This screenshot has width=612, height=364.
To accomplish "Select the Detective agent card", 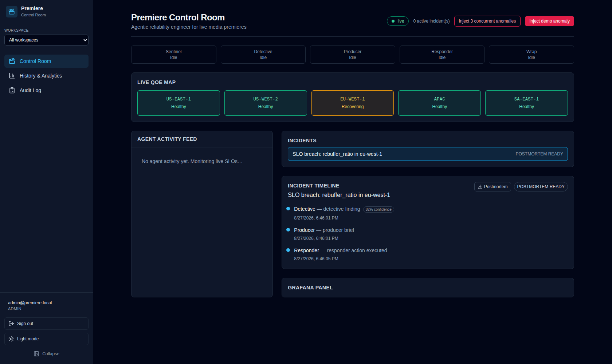I will coord(263,55).
